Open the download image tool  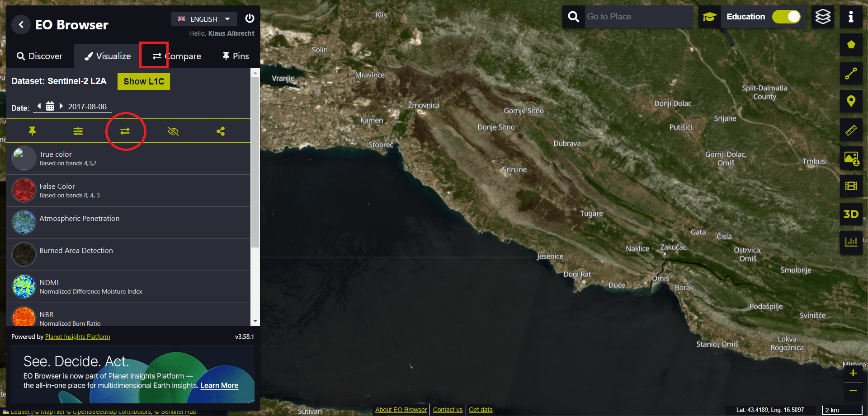pyautogui.click(x=851, y=159)
